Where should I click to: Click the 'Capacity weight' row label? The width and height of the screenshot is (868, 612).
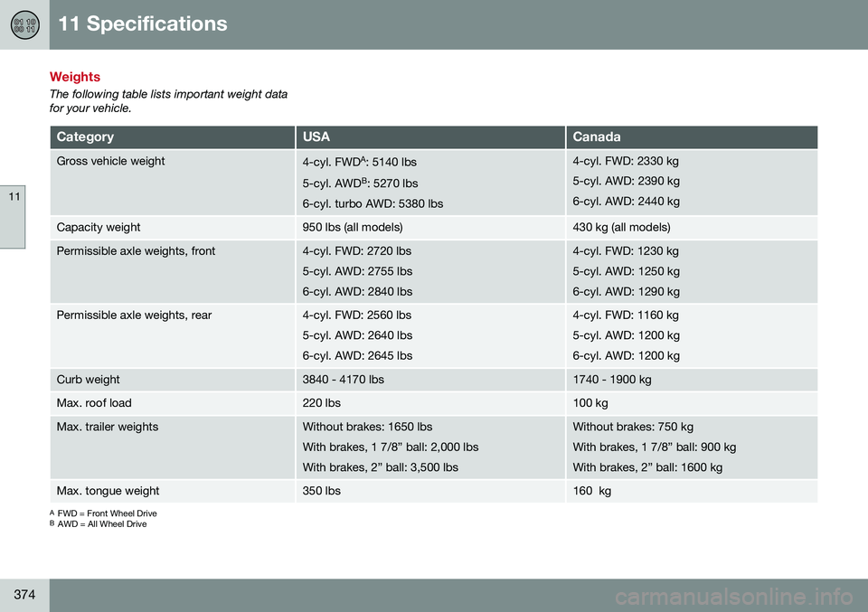(99, 228)
